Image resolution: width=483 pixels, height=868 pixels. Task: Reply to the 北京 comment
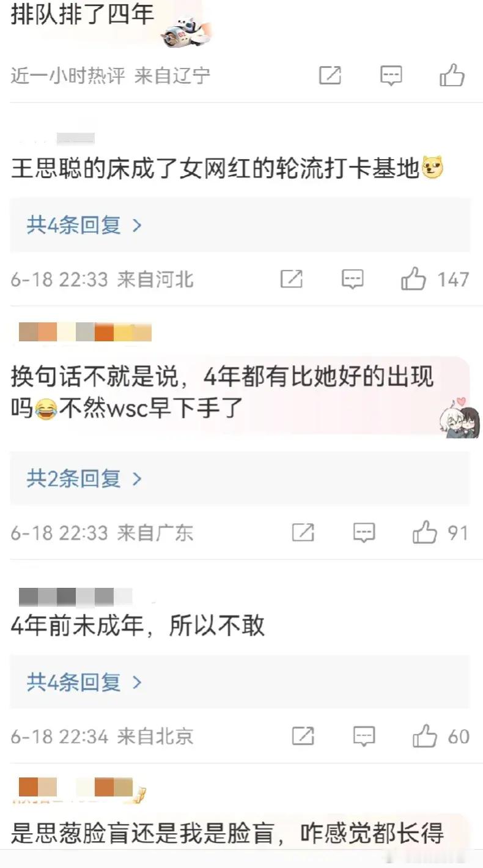[x=364, y=736]
